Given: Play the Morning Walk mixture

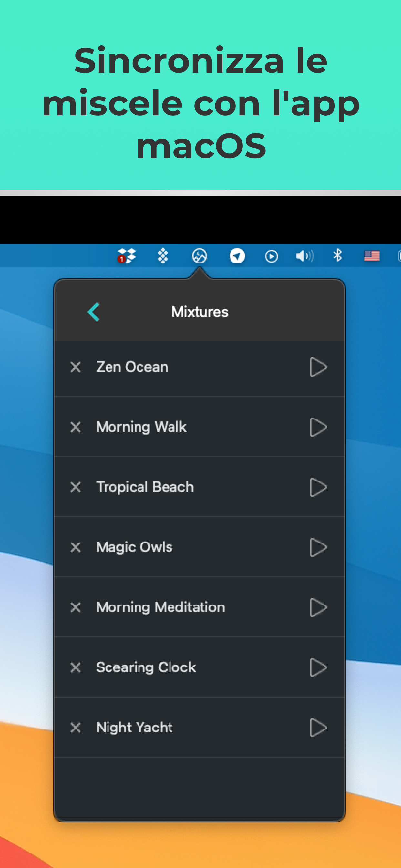Looking at the screenshot, I should pyautogui.click(x=318, y=427).
